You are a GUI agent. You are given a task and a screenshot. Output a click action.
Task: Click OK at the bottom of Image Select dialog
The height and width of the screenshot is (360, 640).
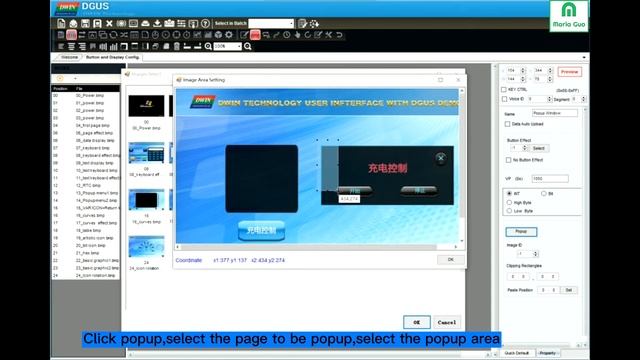(x=417, y=322)
